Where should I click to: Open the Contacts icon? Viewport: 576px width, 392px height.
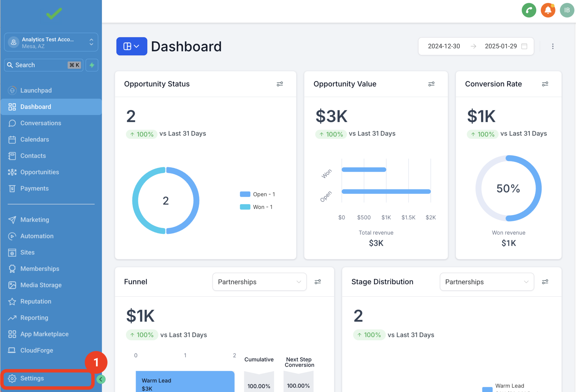[x=12, y=156]
